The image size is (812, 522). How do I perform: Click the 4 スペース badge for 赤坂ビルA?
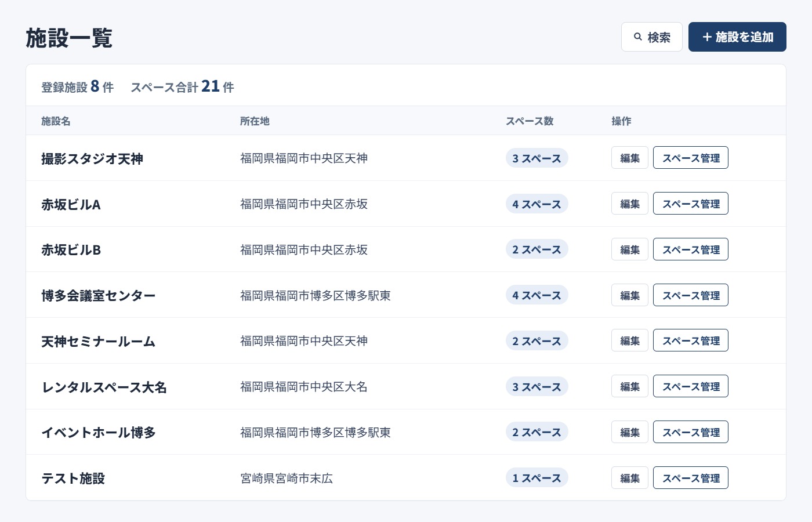tap(536, 204)
